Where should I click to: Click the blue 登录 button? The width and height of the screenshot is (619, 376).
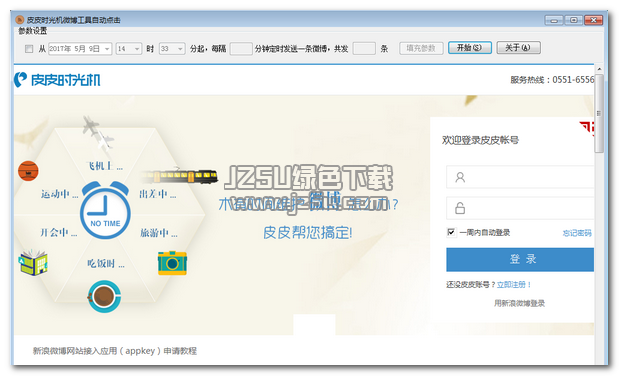(520, 259)
